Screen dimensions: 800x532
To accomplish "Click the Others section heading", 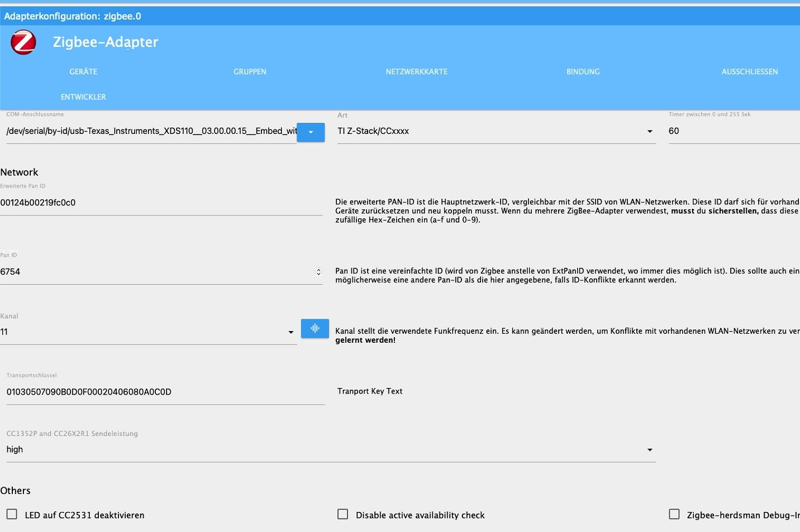I will coord(16,491).
